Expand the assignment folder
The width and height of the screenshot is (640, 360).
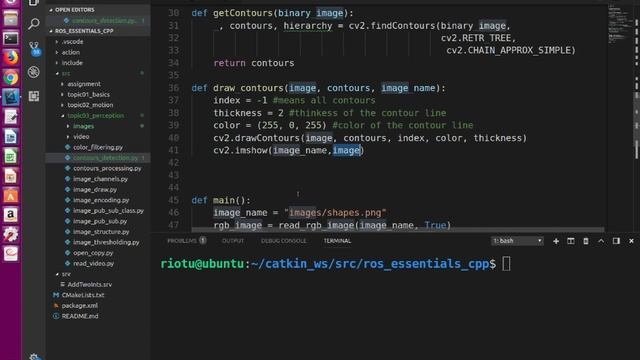coord(84,84)
